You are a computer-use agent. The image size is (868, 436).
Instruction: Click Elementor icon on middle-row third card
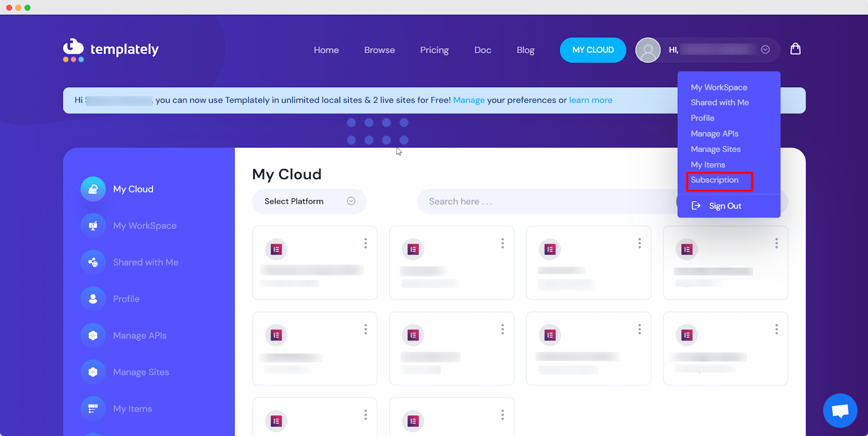pos(550,335)
